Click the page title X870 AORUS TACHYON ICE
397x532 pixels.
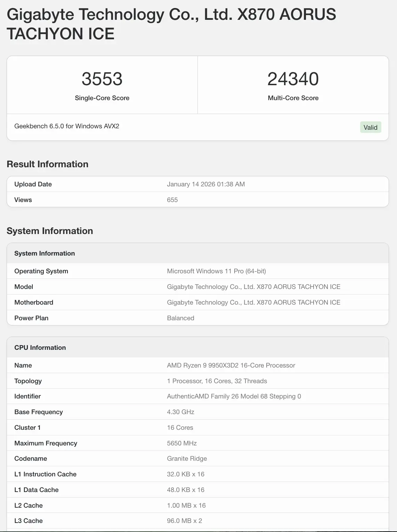coord(171,24)
